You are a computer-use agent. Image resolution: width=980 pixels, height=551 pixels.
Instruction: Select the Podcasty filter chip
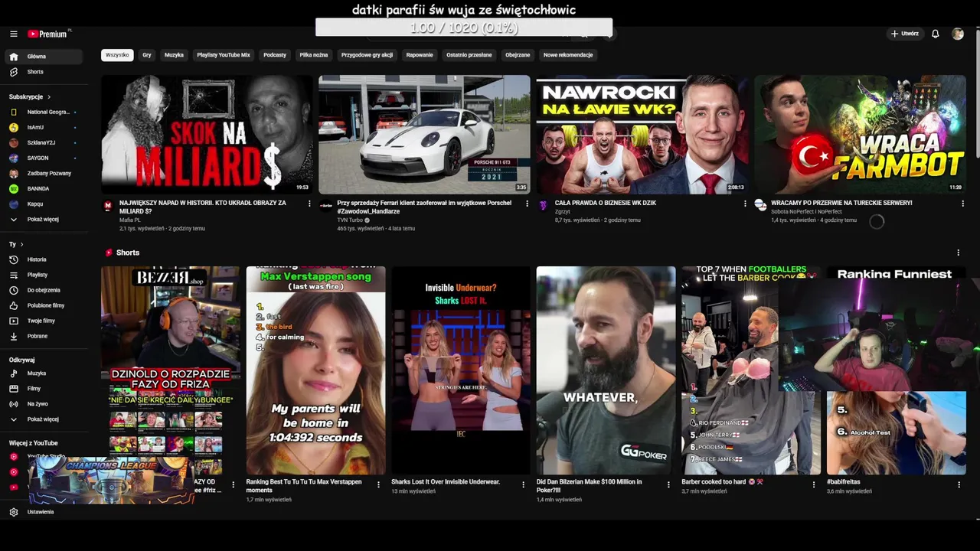coord(275,55)
